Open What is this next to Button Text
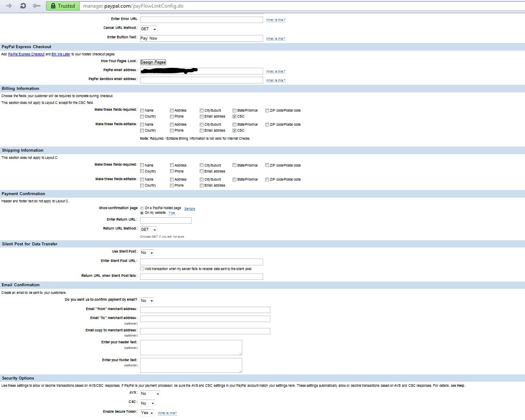525x420 pixels. tap(275, 39)
